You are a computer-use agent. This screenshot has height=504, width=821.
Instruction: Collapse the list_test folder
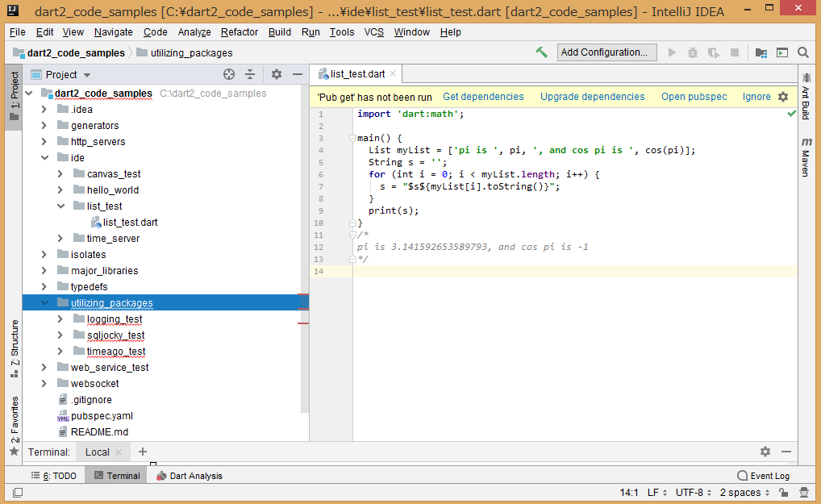60,206
